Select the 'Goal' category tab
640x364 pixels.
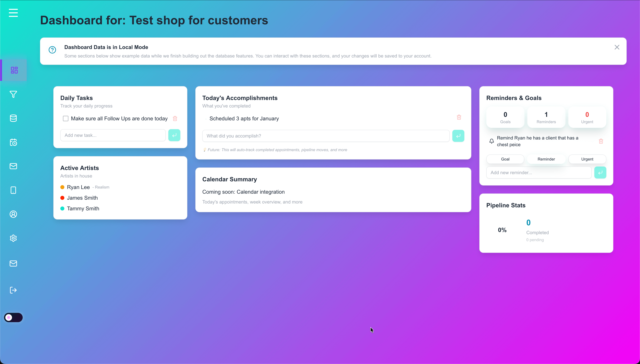(x=505, y=159)
